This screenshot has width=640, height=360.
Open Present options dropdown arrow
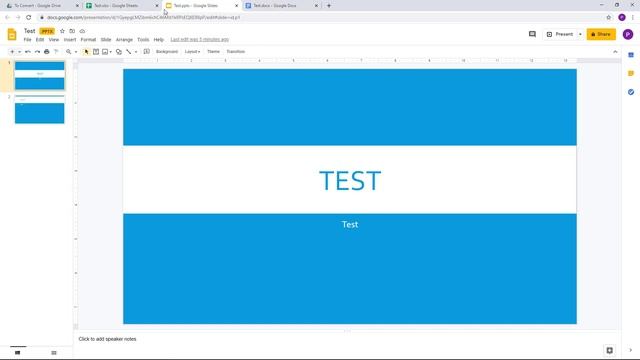pos(580,34)
